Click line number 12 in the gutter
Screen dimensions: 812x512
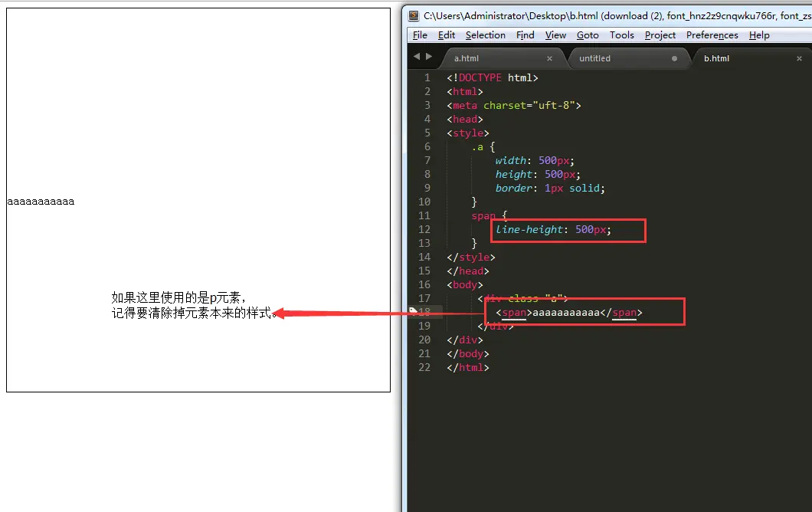(x=424, y=230)
